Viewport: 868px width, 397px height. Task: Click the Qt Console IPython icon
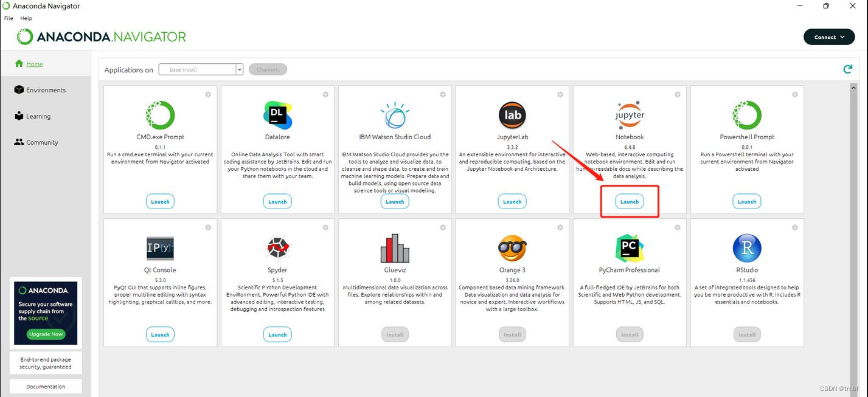[x=161, y=249]
